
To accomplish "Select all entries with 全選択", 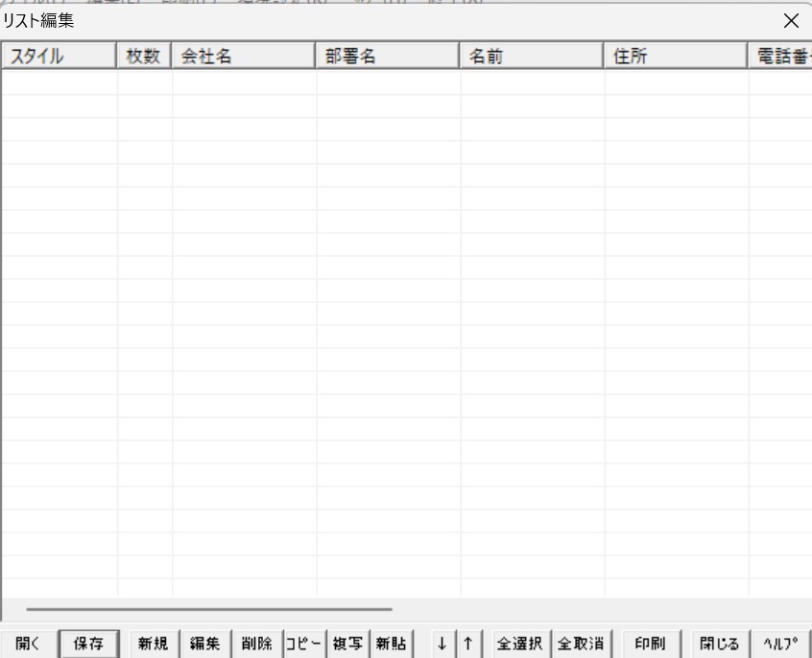I will tap(520, 644).
